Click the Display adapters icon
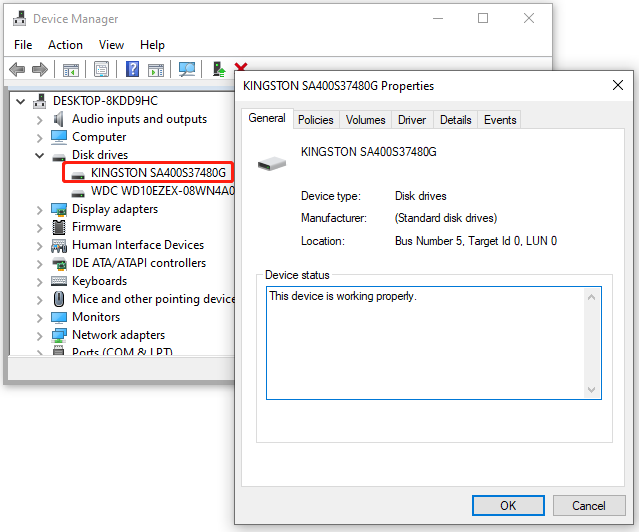The width and height of the screenshot is (639, 532). coord(59,210)
